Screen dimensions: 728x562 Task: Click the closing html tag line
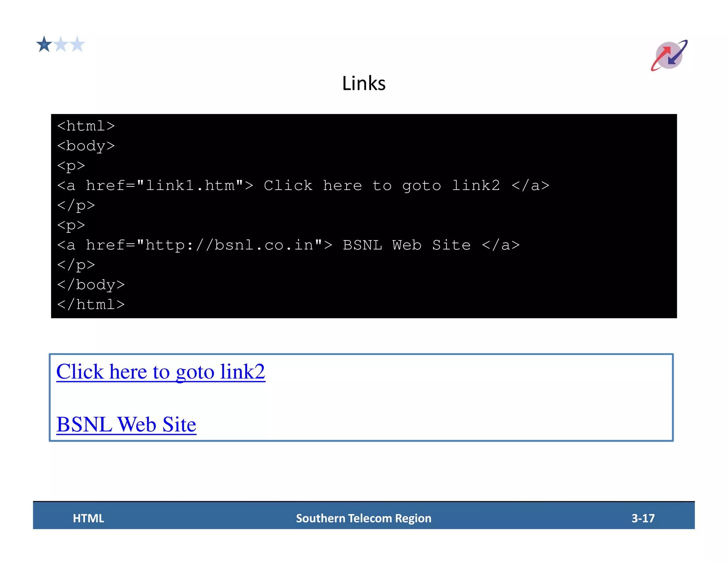point(91,304)
